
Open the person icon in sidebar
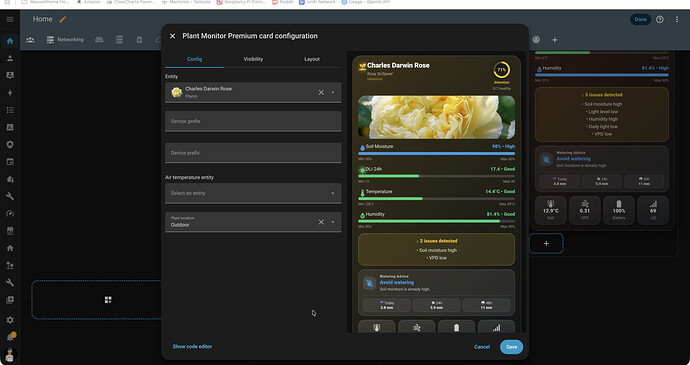click(10, 58)
